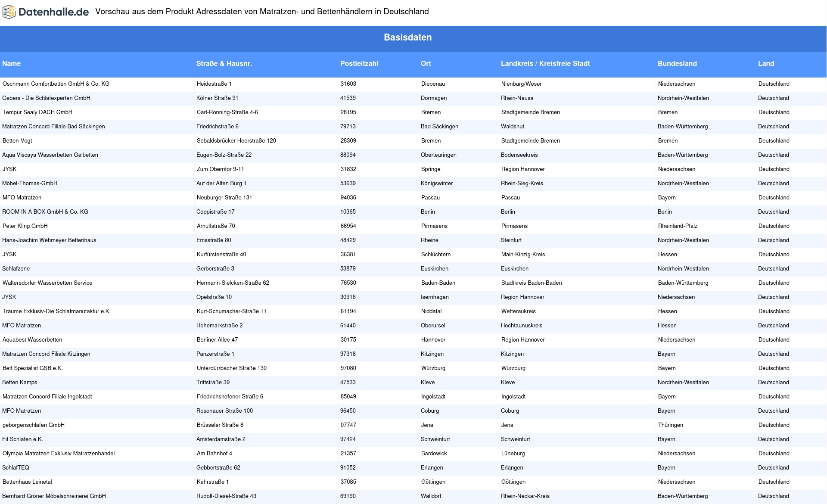Select Bernhard Gröner Möbelschreinerei GmbH
Screen dimensions: 827x504
coord(54,496)
